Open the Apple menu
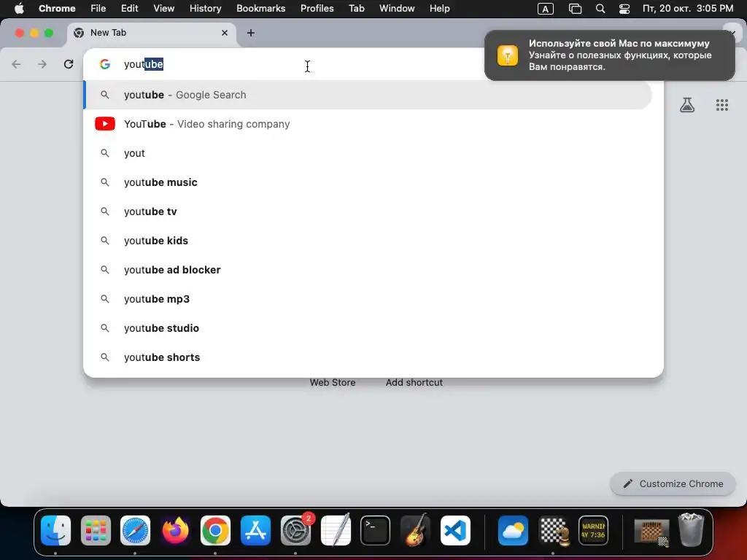This screenshot has height=560, width=747. point(19,9)
